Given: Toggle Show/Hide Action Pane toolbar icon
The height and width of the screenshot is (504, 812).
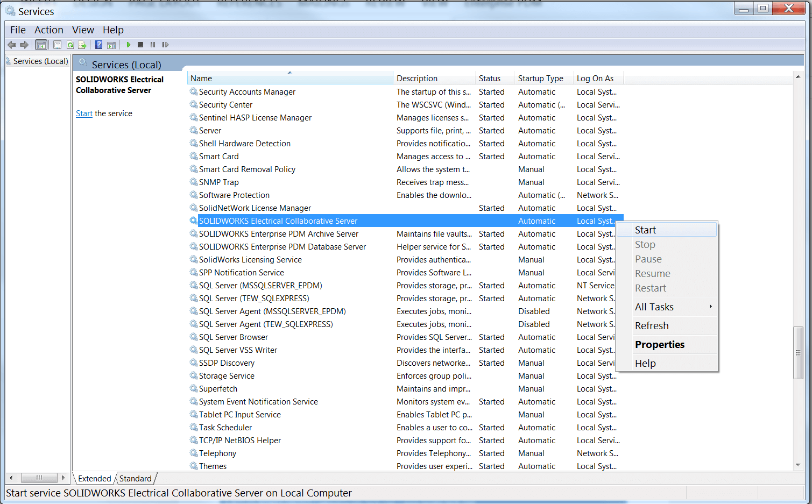Looking at the screenshot, I should [x=111, y=45].
